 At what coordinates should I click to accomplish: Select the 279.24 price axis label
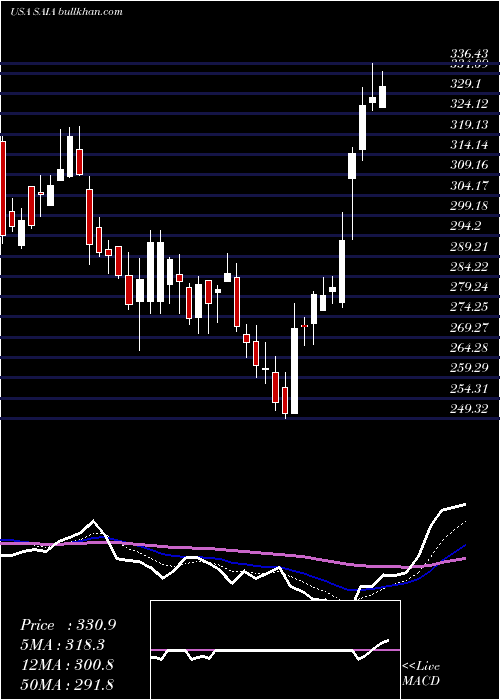click(469, 287)
